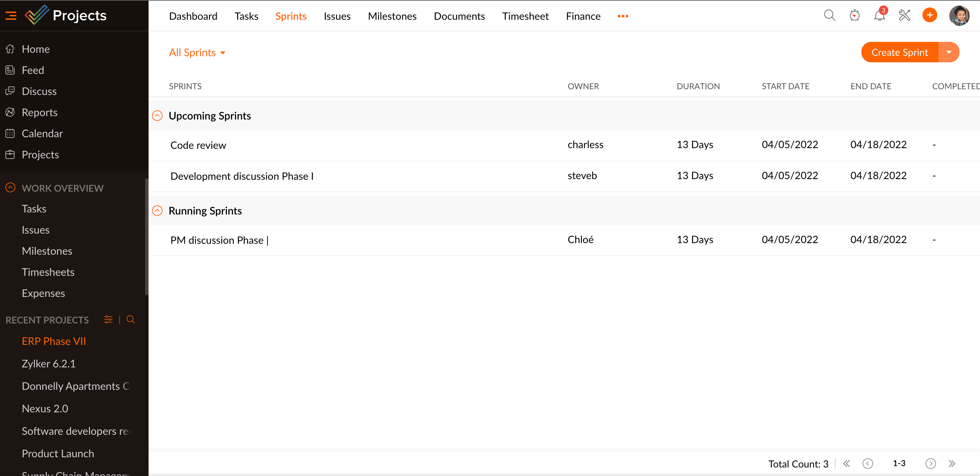The image size is (980, 476).
Task: Collapse the Running Sprints section
Action: [157, 211]
